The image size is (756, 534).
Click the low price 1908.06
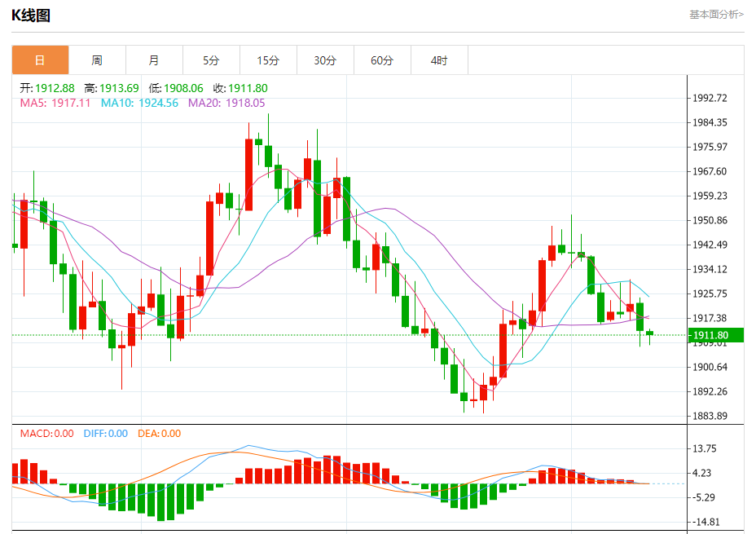click(x=183, y=88)
